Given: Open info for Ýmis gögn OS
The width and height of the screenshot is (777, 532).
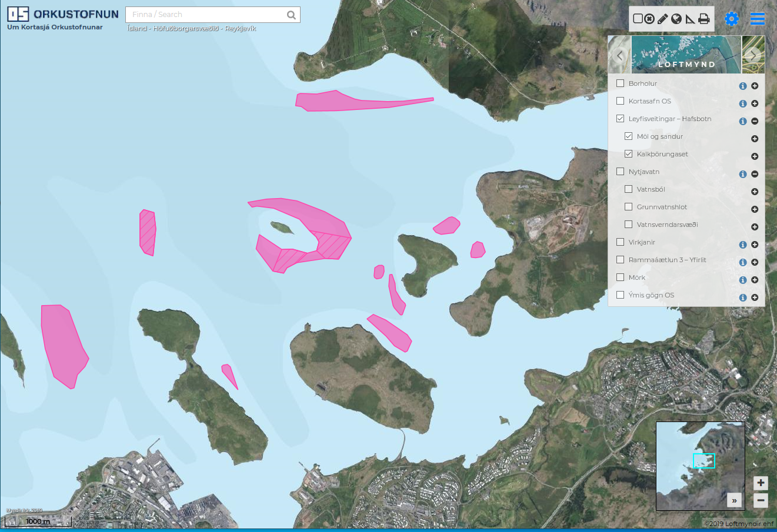Looking at the screenshot, I should tap(743, 297).
